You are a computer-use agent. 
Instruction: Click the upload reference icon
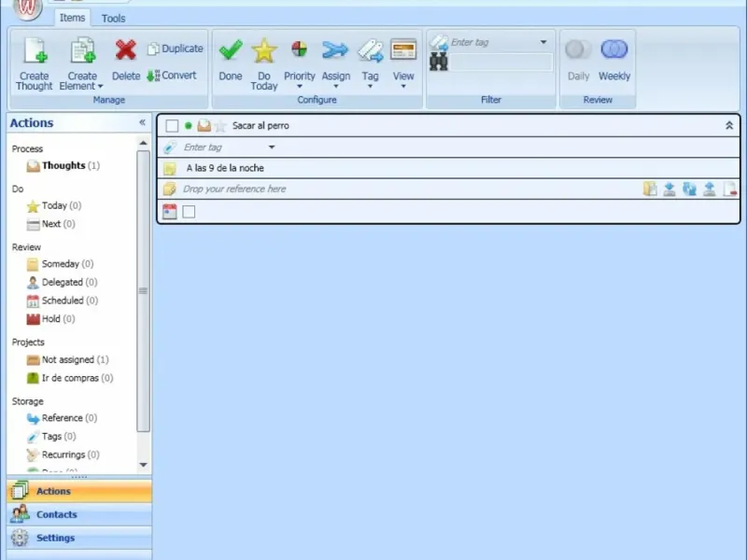[710, 189]
